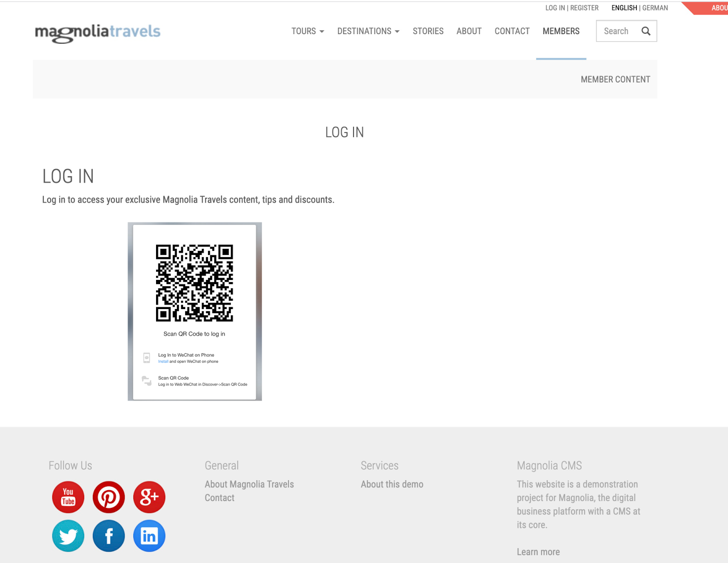Open the Contact page from navigation

pyautogui.click(x=512, y=31)
